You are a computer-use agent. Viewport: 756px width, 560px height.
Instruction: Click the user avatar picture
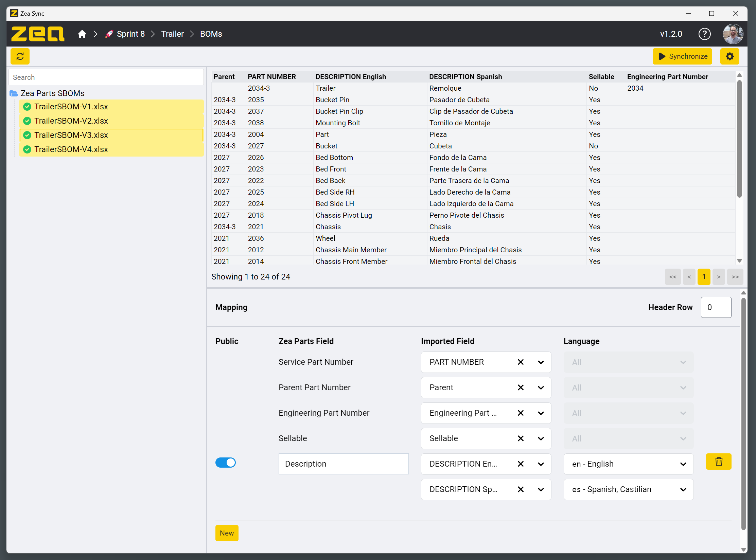(x=733, y=34)
